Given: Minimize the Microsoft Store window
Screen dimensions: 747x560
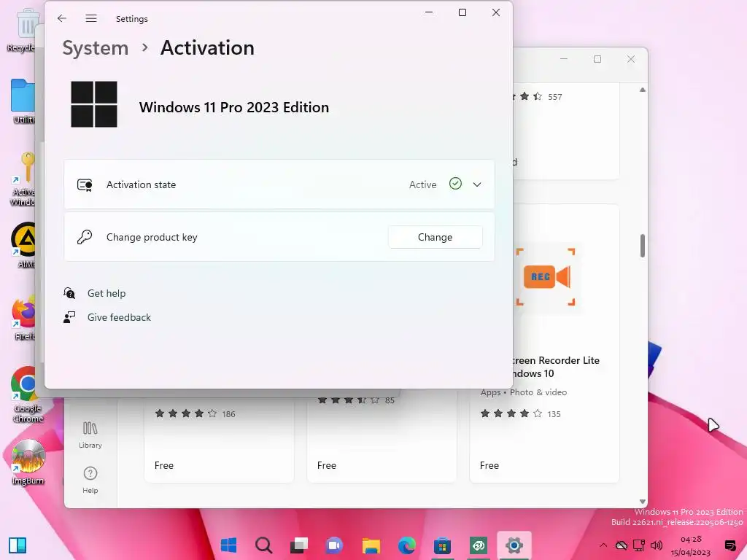Looking at the screenshot, I should [564, 59].
